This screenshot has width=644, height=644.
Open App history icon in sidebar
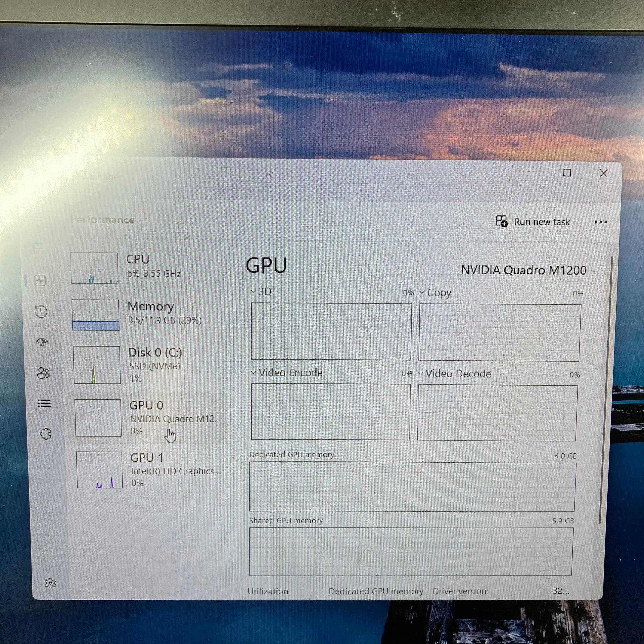41,311
